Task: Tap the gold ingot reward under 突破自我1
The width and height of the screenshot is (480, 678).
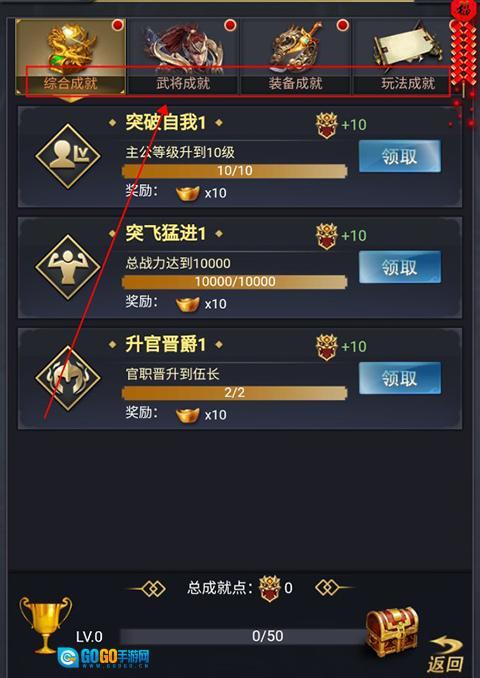Action: coord(188,193)
